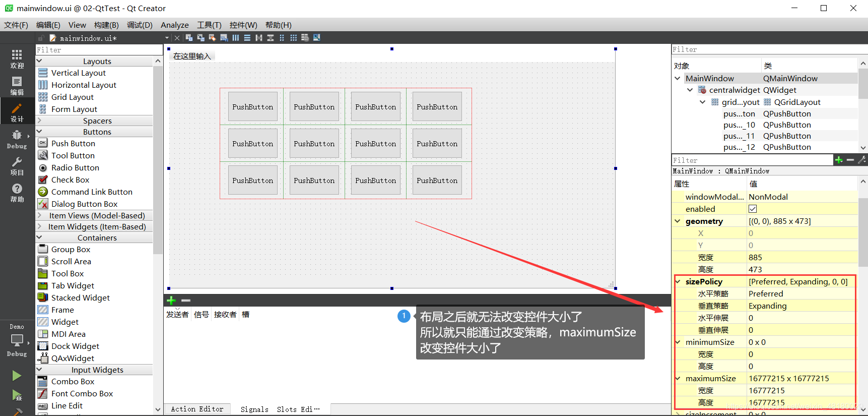
Task: Switch to the Signals Slots Editor tab
Action: [x=280, y=409]
